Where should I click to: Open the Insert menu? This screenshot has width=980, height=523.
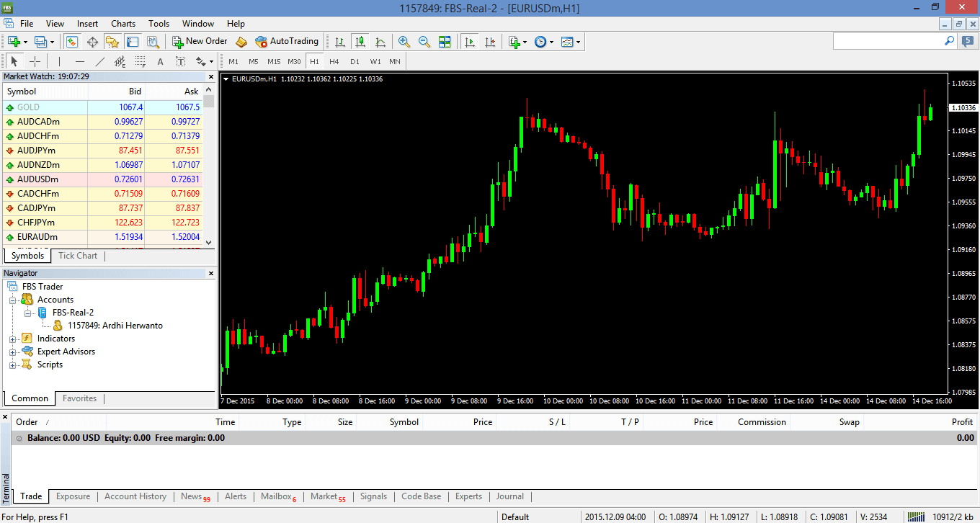pyautogui.click(x=88, y=24)
